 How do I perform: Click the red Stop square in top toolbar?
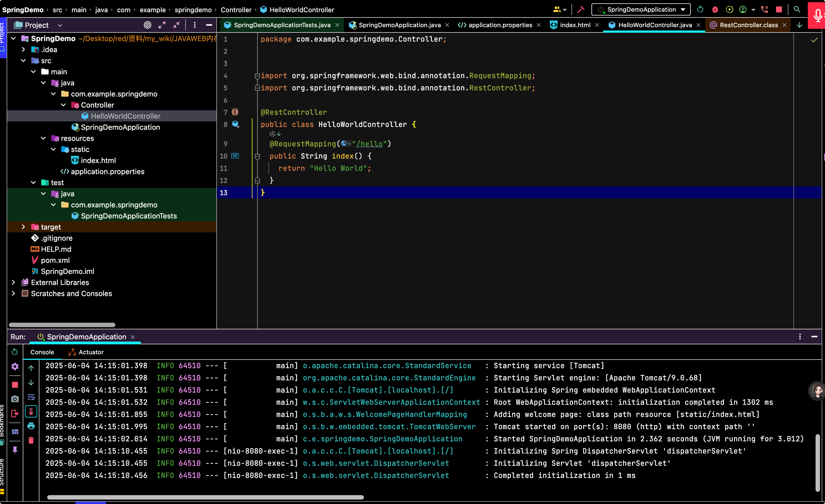tap(779, 9)
